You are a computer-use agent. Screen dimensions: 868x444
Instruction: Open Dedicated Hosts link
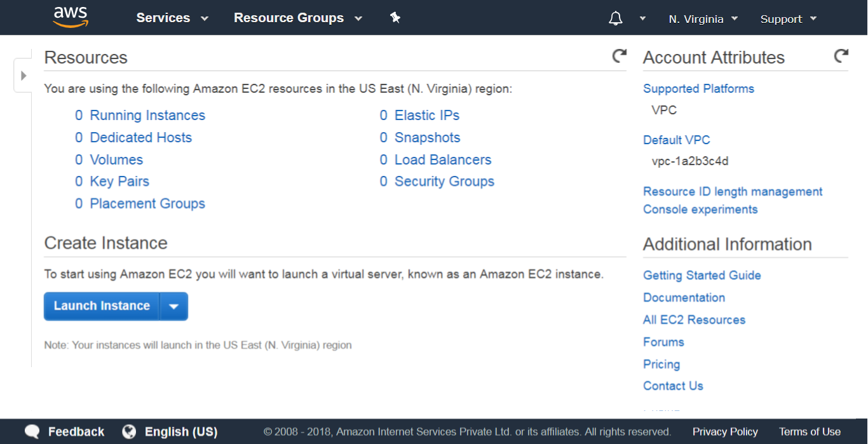click(x=141, y=138)
